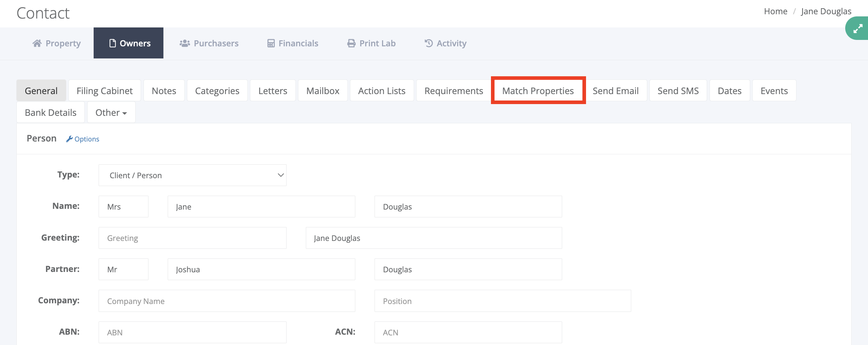Open the Mailbox sub-tab
The height and width of the screenshot is (345, 868).
(x=323, y=91)
